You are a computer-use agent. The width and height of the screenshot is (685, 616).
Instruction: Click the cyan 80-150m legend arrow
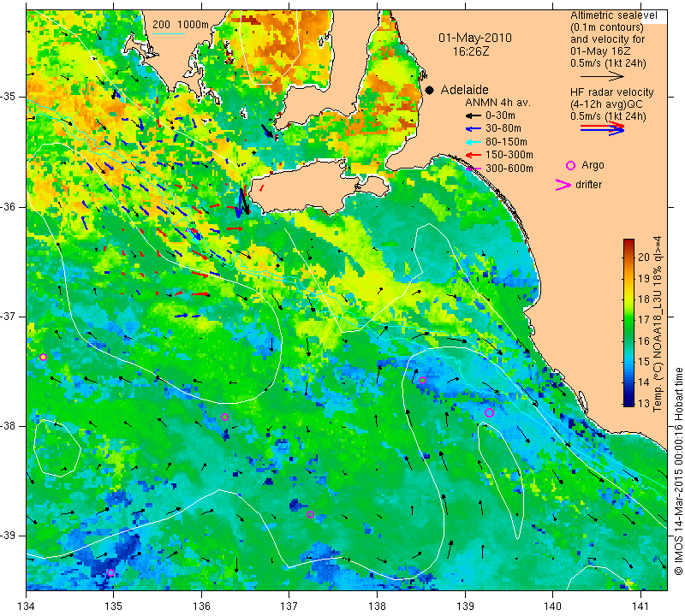coord(474,142)
